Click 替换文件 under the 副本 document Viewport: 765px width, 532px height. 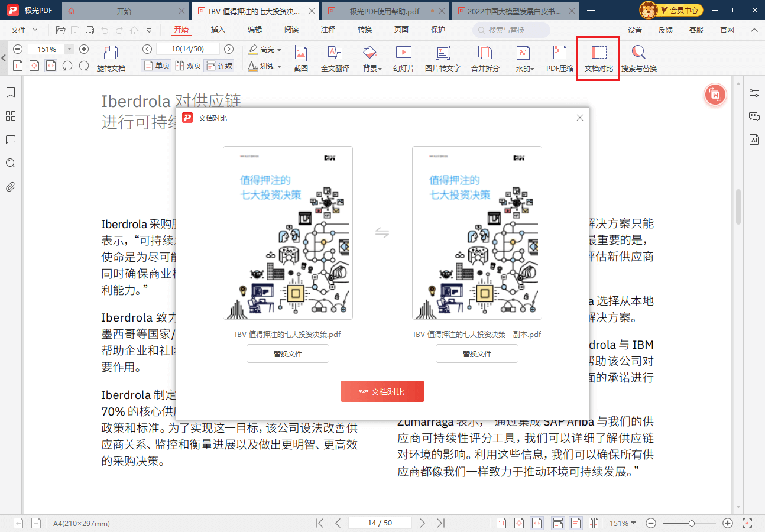(477, 353)
